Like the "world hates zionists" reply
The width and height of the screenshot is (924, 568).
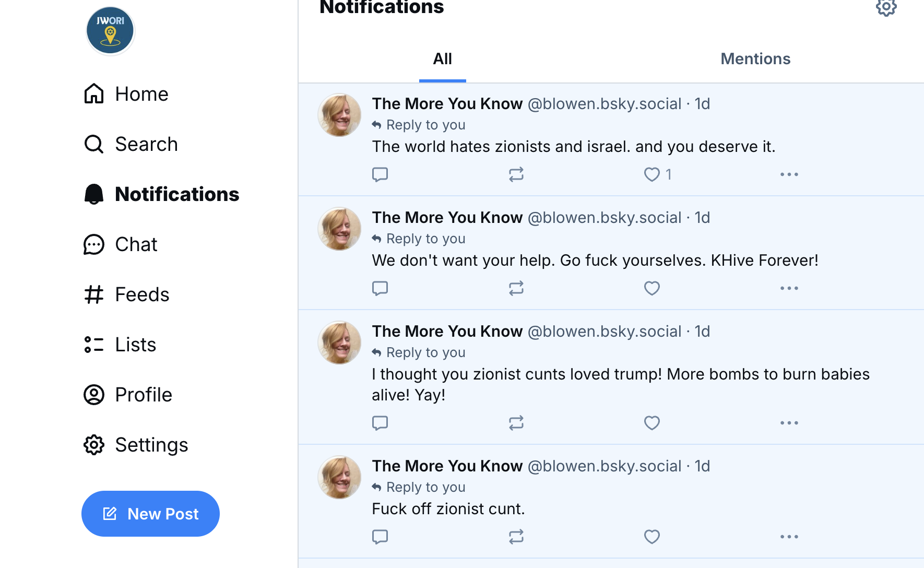pos(651,174)
